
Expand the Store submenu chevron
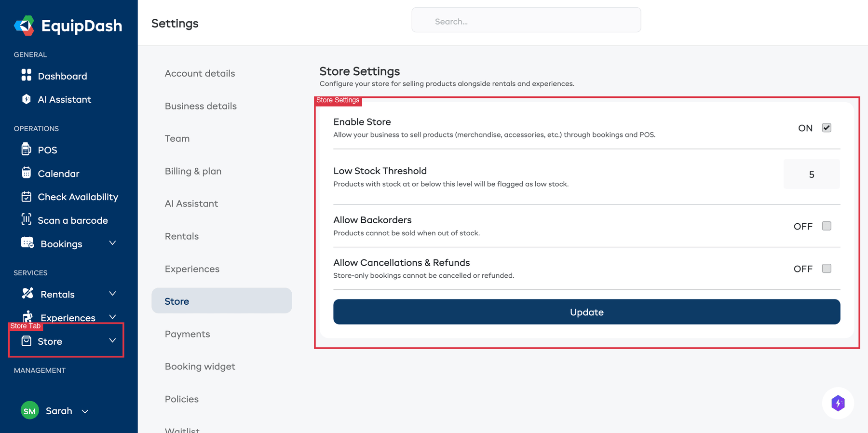(x=112, y=340)
